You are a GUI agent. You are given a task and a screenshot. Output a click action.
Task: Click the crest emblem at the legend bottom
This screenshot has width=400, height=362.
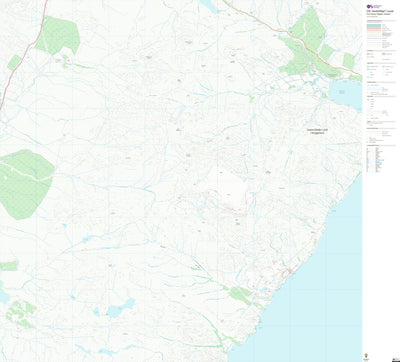coord(366,356)
